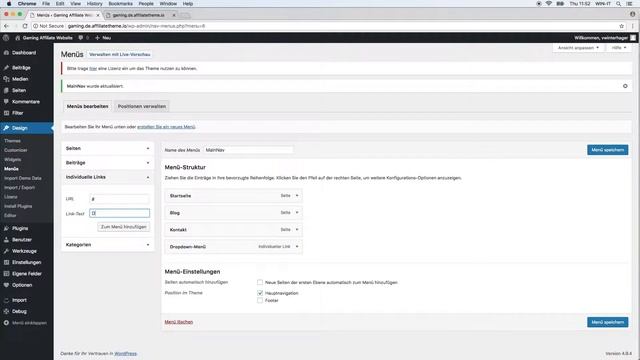Viewport: 640px width, 360px height.
Task: Click the top Menü speichern button
Action: [607, 150]
